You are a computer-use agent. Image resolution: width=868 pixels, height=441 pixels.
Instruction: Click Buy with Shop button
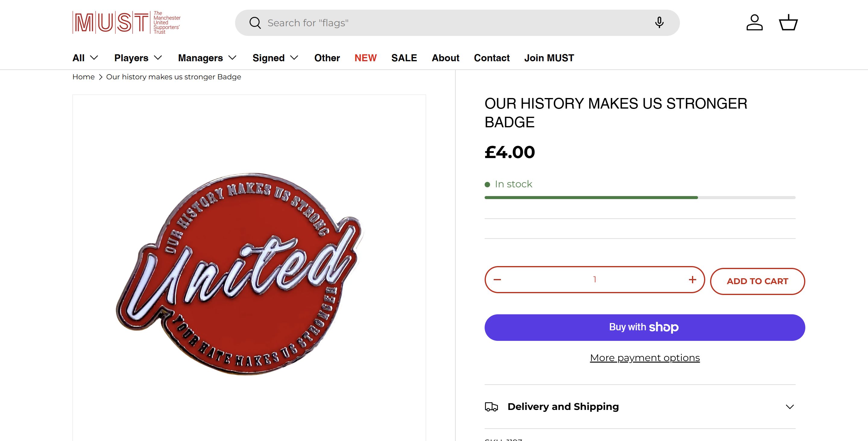pos(644,327)
